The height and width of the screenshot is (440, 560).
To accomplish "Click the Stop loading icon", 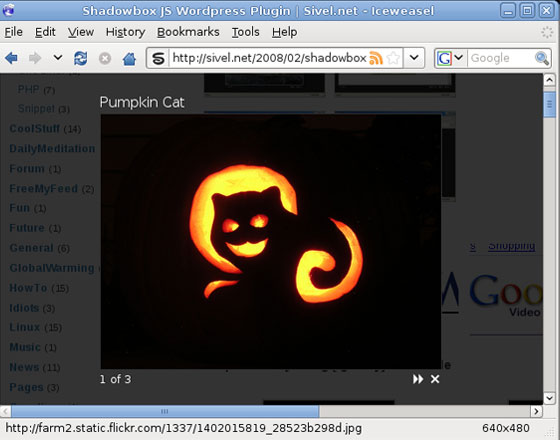I will tap(105, 58).
